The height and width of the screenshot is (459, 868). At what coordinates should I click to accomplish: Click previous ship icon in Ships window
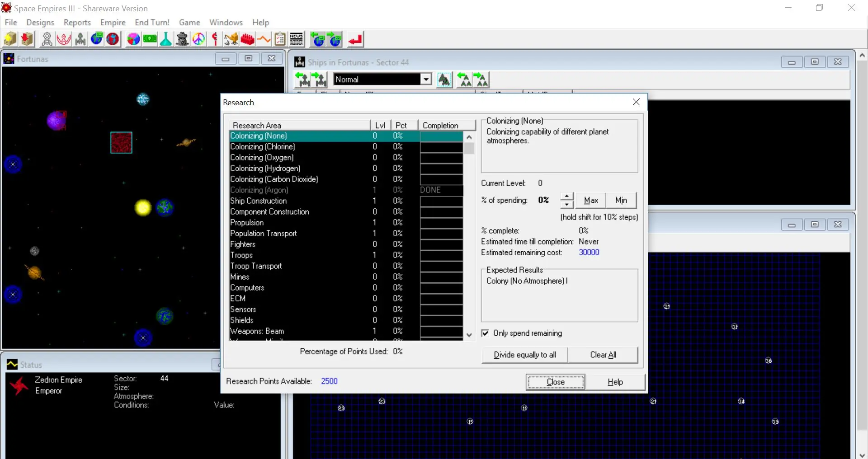(x=302, y=80)
